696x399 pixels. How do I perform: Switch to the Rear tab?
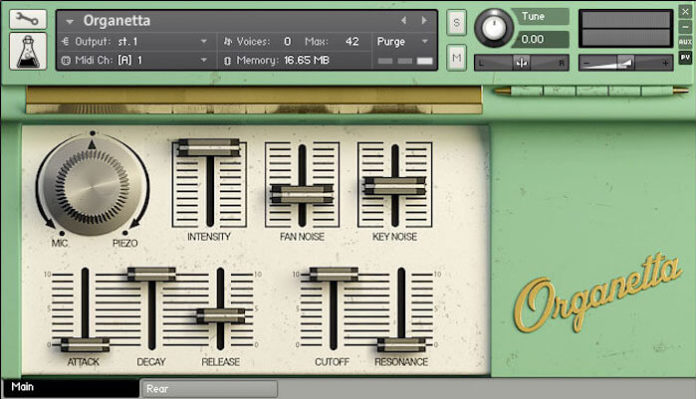pyautogui.click(x=209, y=389)
